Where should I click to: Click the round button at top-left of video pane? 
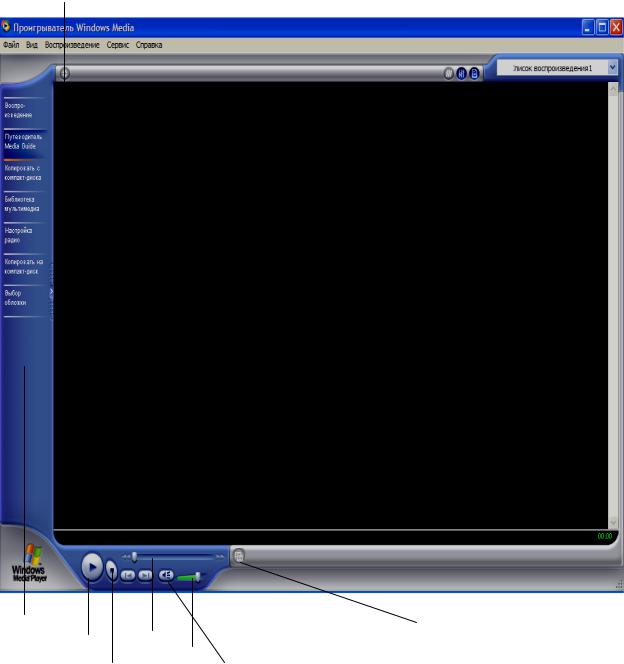(x=64, y=74)
